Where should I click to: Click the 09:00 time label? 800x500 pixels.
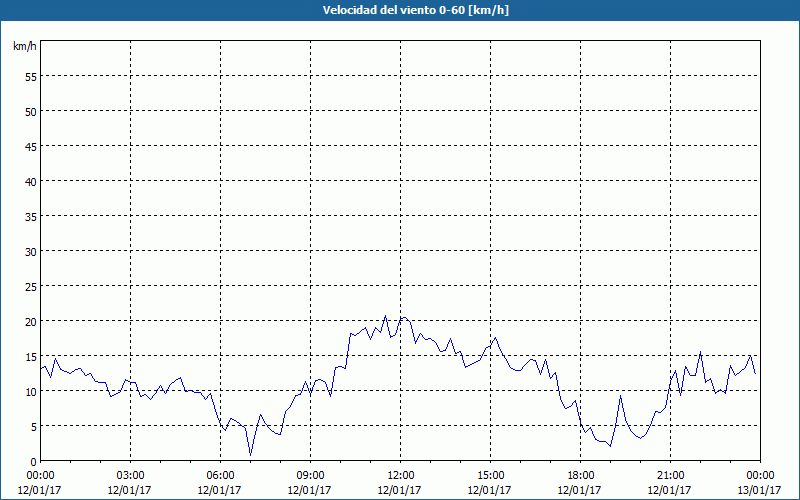click(310, 476)
